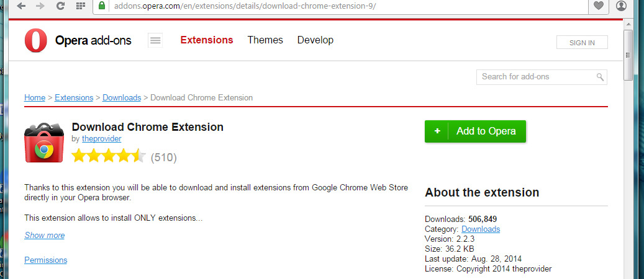
Task: Go to the Develop tab
Action: (315, 40)
